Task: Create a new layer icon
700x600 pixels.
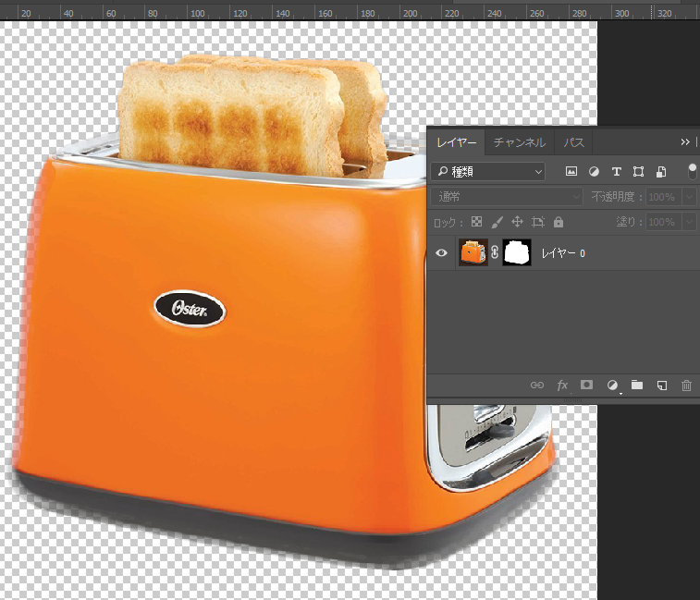Action: 662,386
